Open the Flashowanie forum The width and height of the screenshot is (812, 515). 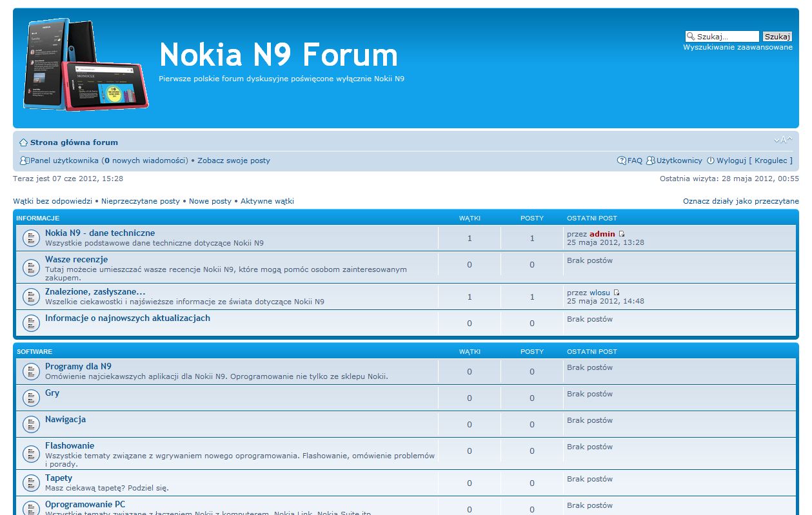[x=70, y=445]
